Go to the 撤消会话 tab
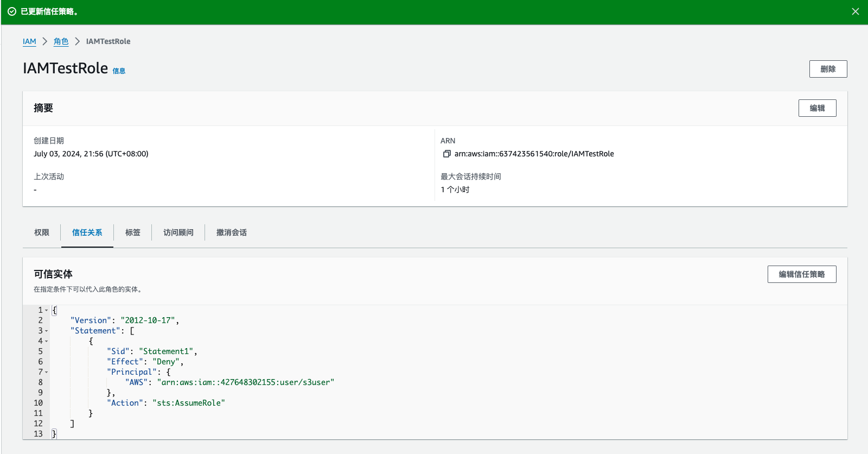Screen dimensions: 868x454 pyautogui.click(x=232, y=232)
